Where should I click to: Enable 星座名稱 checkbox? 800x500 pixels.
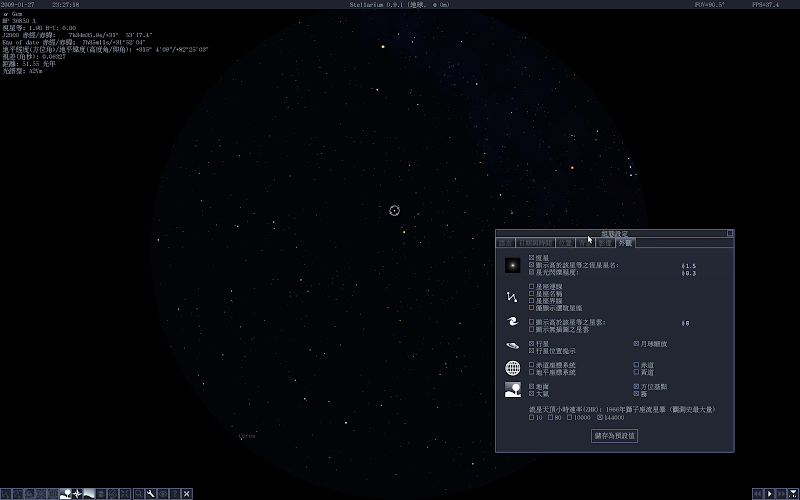pyautogui.click(x=532, y=294)
